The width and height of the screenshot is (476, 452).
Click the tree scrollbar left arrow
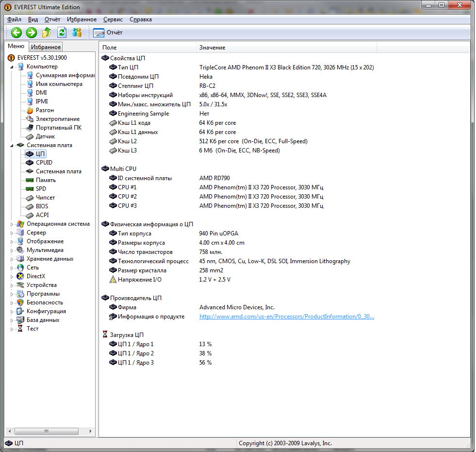tap(10, 431)
